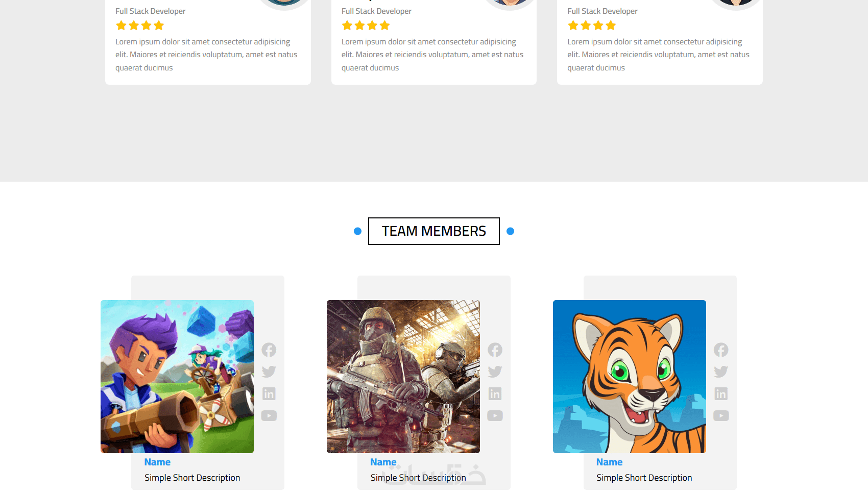Click Full Stack Developer in the middle testimonial
The height and width of the screenshot is (495, 868).
376,11
